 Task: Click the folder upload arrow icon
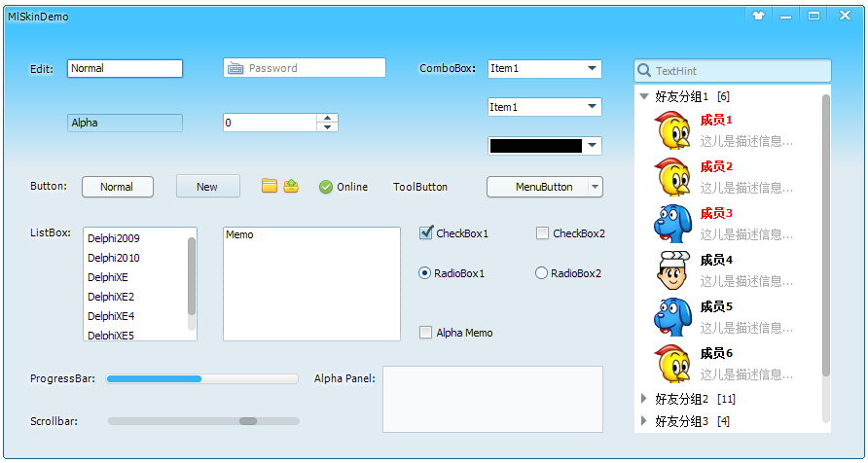click(291, 186)
